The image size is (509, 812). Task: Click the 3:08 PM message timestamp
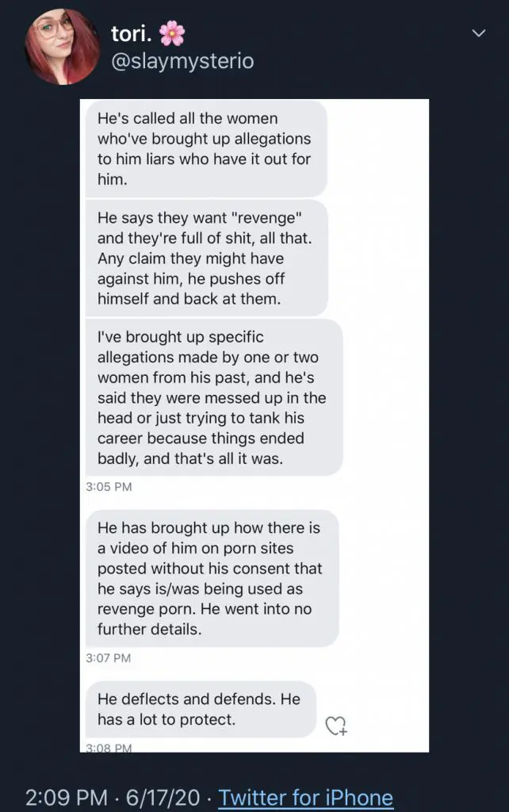coord(109,747)
